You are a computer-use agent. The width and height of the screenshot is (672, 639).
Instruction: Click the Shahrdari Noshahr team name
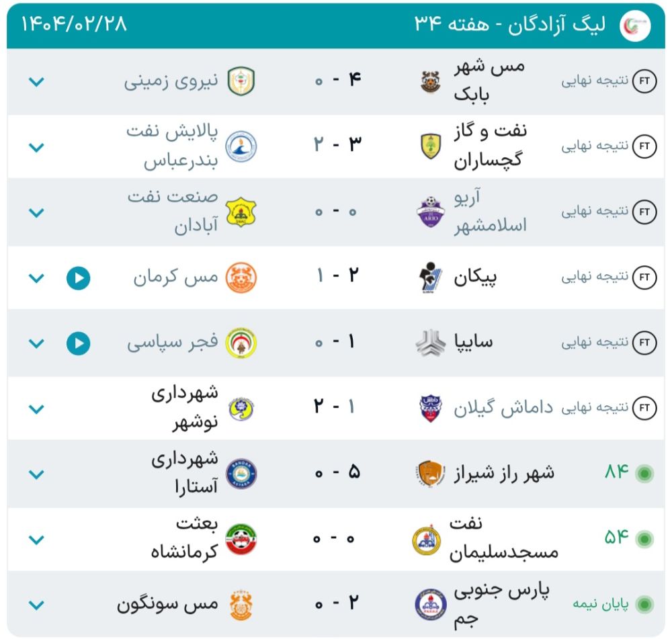tap(185, 407)
